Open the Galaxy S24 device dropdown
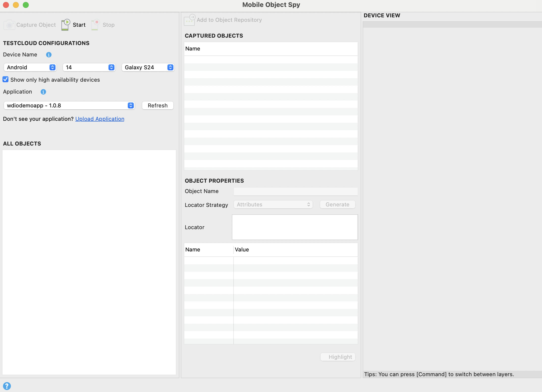542x392 pixels. tap(148, 67)
